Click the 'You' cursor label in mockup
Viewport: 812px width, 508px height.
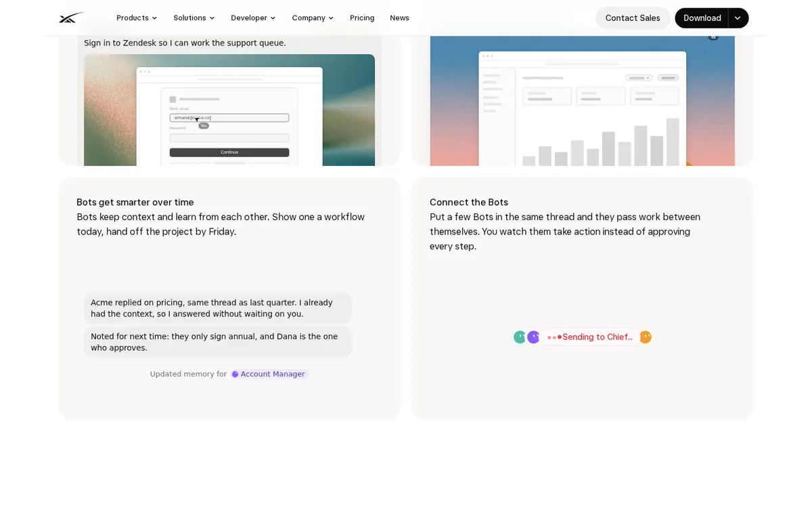click(x=204, y=126)
